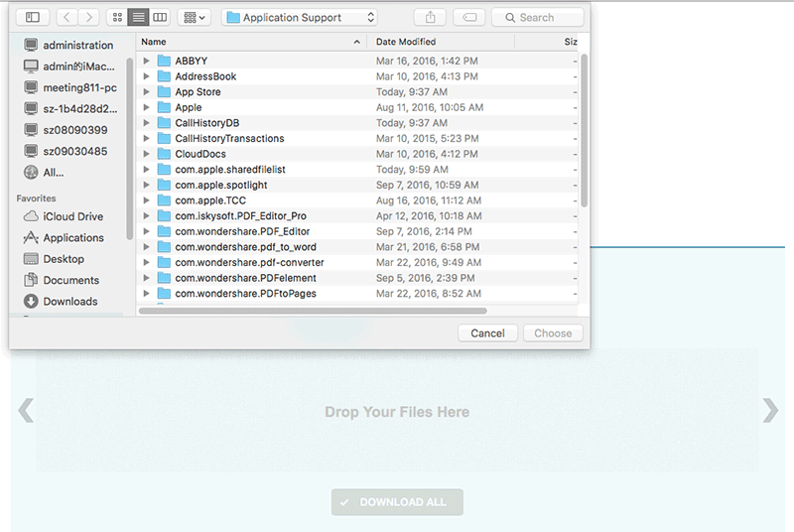Click the DOWNLOAD ALL button
The image size is (794, 532).
(397, 502)
